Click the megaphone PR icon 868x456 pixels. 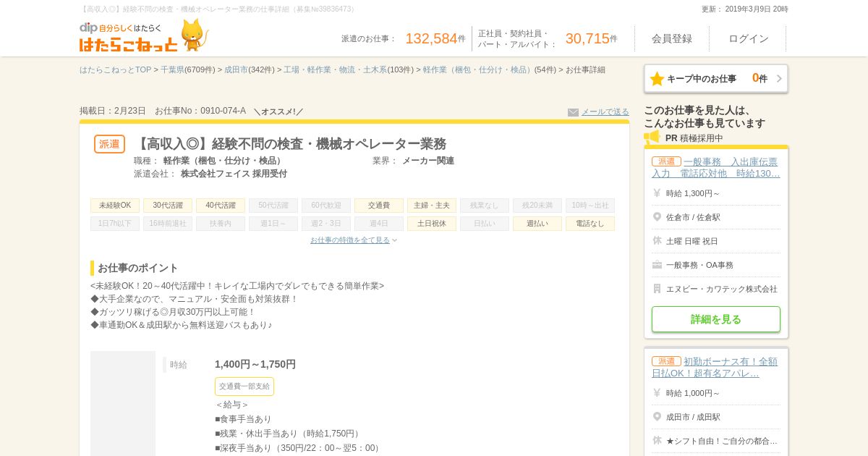[652, 137]
